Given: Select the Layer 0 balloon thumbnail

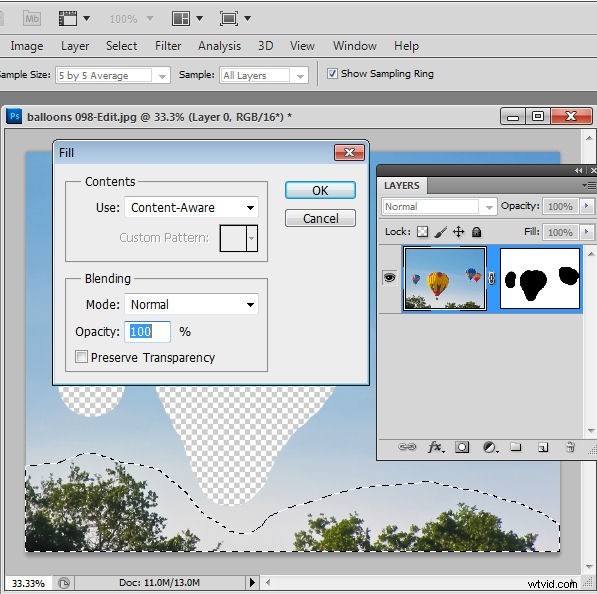Looking at the screenshot, I should pos(445,278).
